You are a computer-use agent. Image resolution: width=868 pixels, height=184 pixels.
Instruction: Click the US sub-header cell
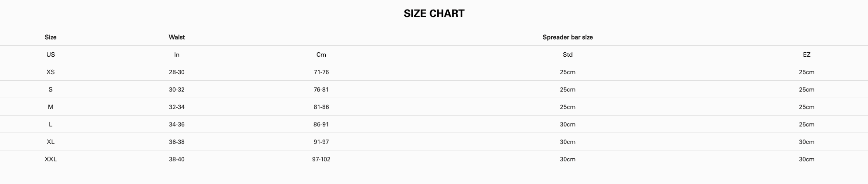coord(51,55)
